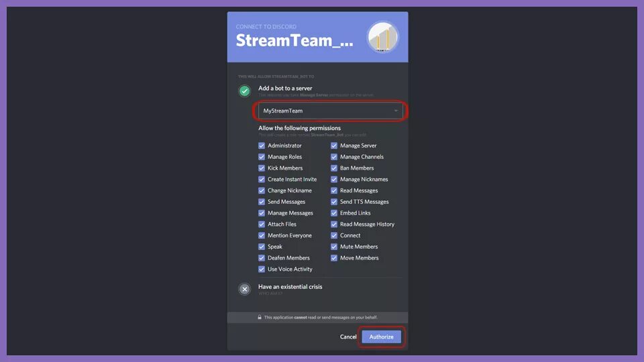Click 'Have an existential crisis' text
The width and height of the screenshot is (644, 362).
point(290,287)
